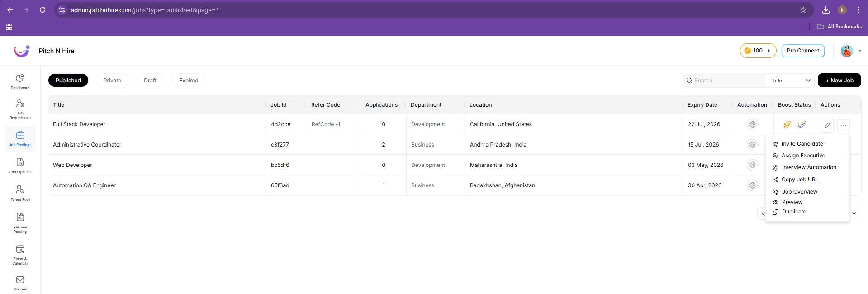Switch to the Published tab
Screen dimensions: 868x294
(x=68, y=81)
